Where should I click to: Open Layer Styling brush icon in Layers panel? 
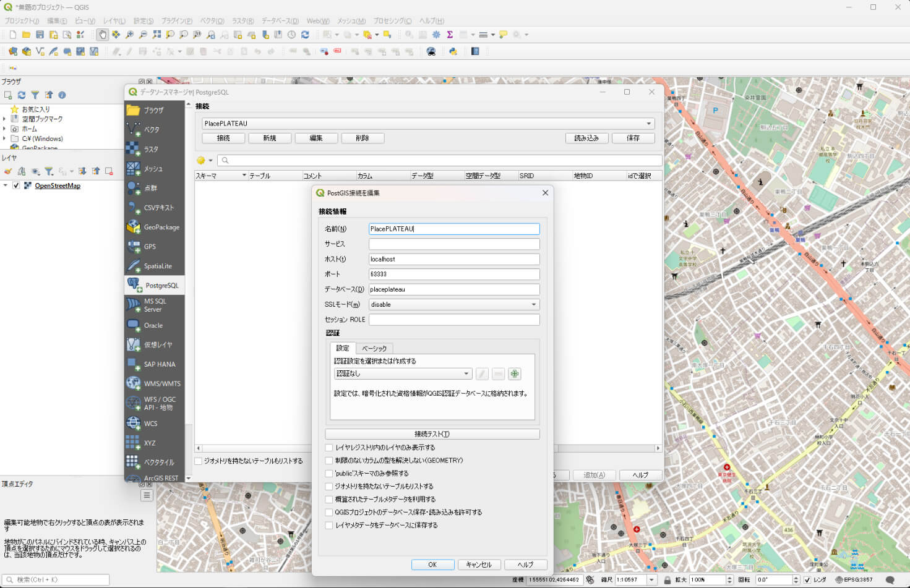click(8, 171)
